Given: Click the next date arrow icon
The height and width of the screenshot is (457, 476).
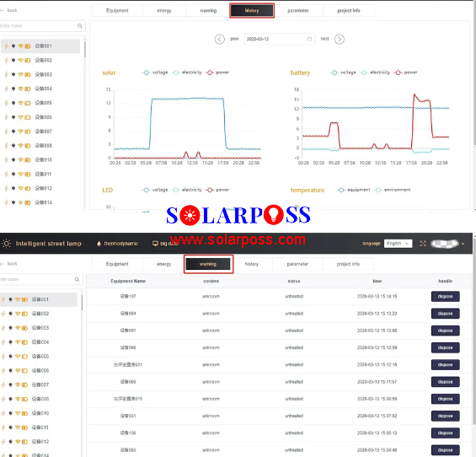Looking at the screenshot, I should click(339, 39).
